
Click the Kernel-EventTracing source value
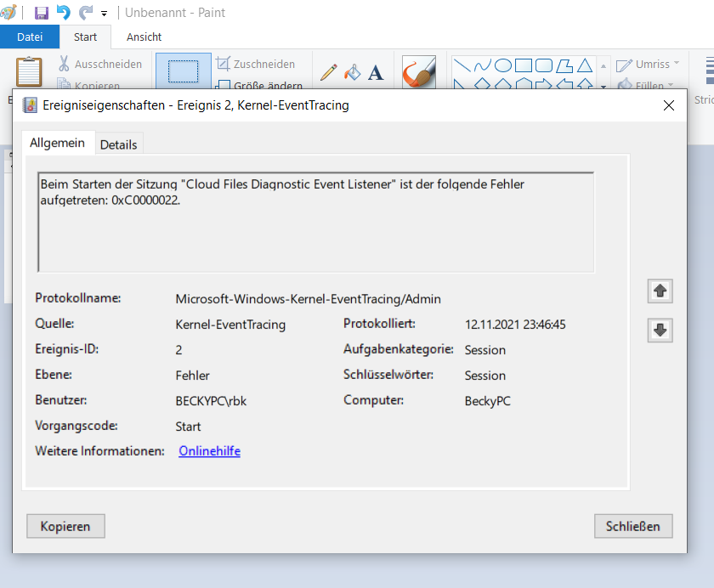(x=230, y=325)
